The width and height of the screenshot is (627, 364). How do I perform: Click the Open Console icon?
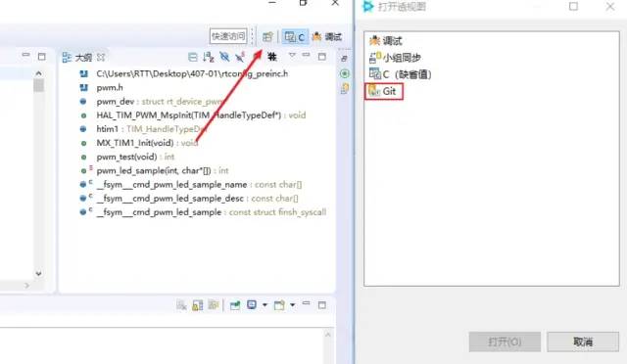[x=279, y=305]
